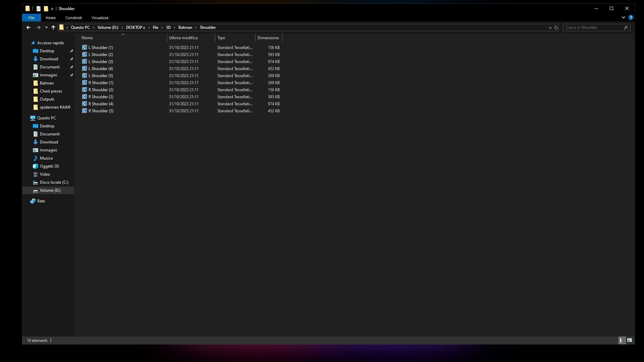
Task: Click the search magnifier icon
Action: click(626, 27)
